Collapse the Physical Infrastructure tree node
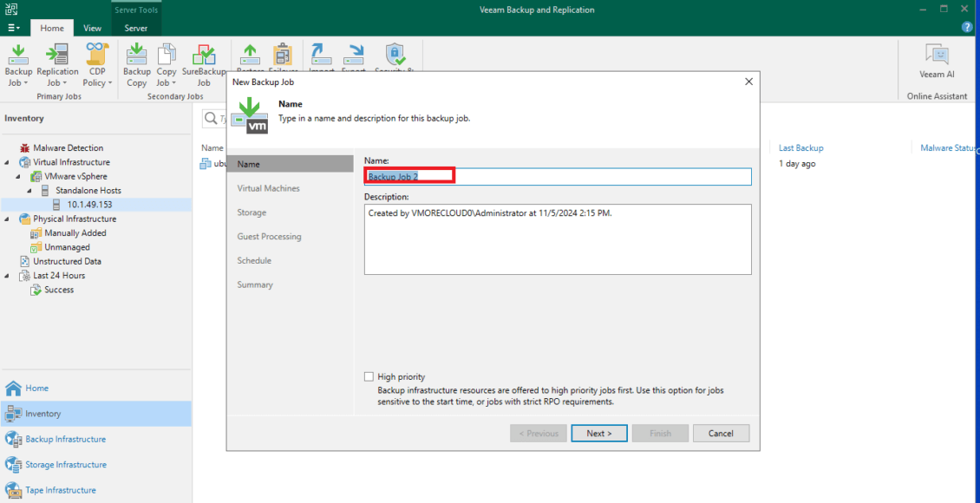The height and width of the screenshot is (503, 980). pos(9,219)
